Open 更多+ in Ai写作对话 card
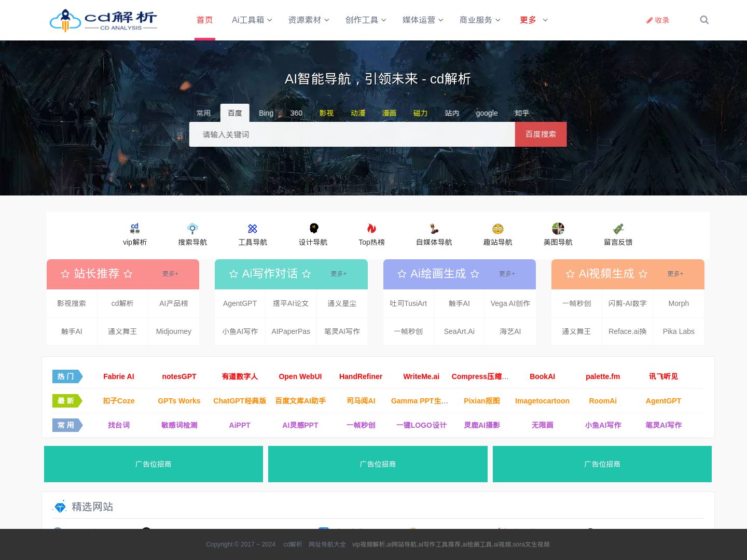 339,274
